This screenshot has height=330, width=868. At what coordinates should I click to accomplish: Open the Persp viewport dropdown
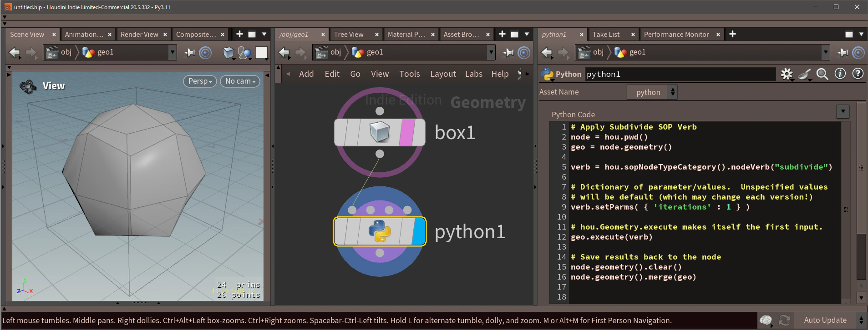200,81
